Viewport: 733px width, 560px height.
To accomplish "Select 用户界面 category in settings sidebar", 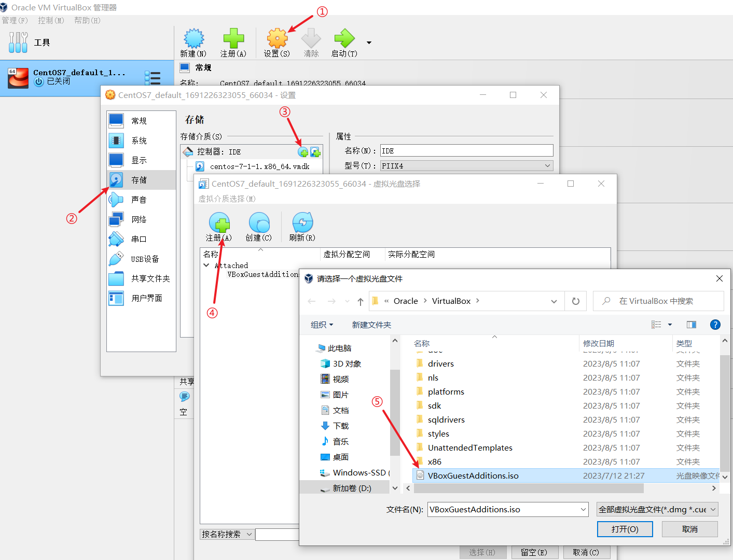I will tap(141, 298).
